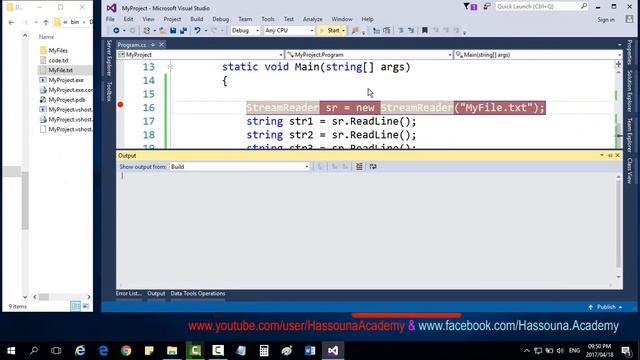Open Microsoft Word from the taskbar
The width and height of the screenshot is (640, 360).
(x=310, y=351)
